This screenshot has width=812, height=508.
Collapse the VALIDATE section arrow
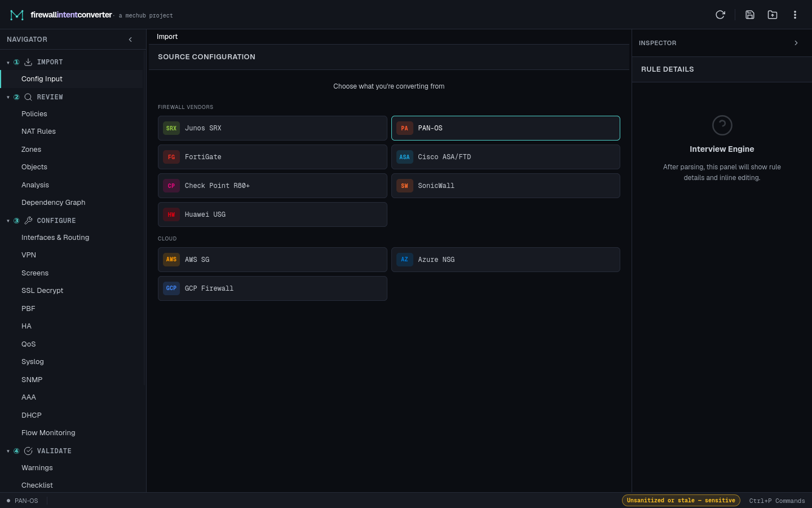[8, 452]
